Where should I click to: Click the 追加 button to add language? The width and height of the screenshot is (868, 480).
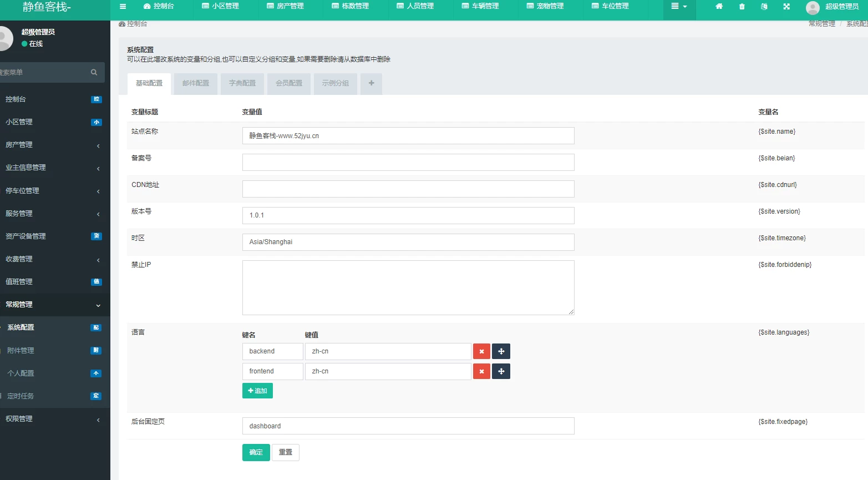[x=257, y=391]
